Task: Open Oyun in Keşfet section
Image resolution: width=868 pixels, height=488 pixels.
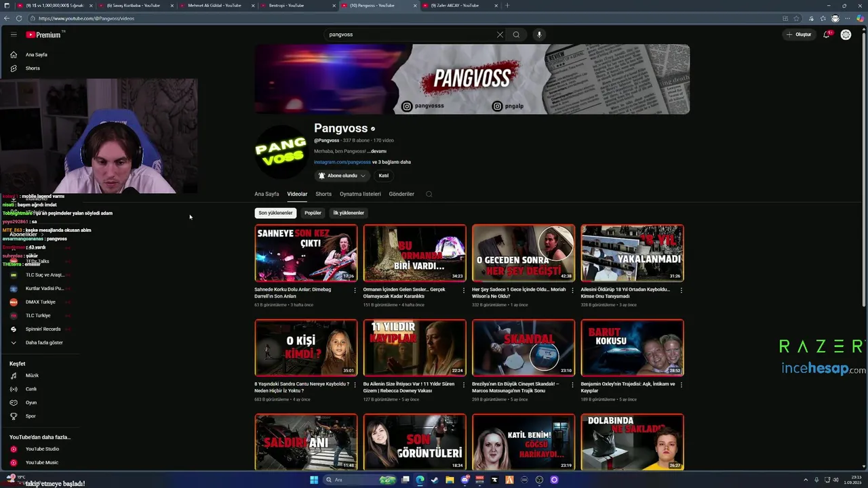Action: pos(31,403)
